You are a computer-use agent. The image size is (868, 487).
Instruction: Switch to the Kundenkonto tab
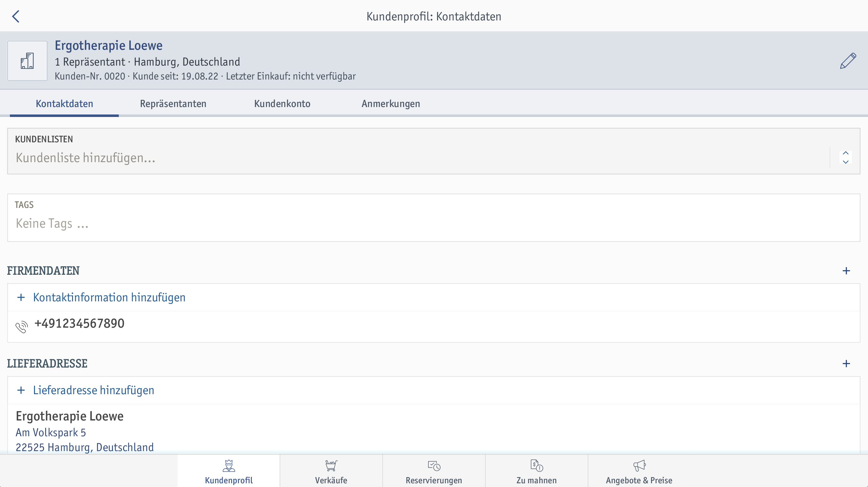click(282, 103)
